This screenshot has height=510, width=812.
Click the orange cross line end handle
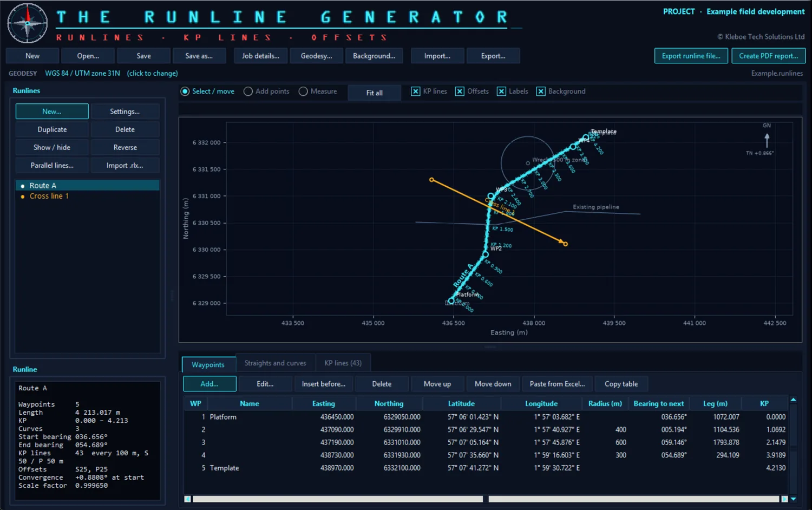565,244
